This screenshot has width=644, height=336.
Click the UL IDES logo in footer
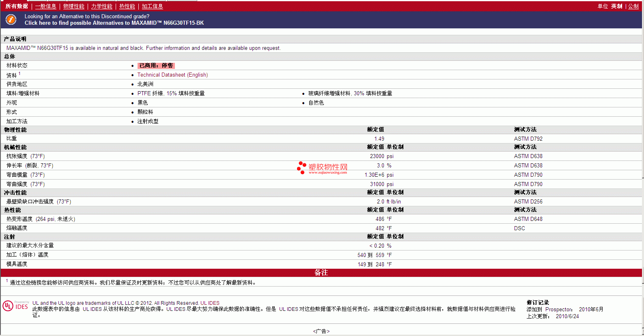[x=15, y=306]
